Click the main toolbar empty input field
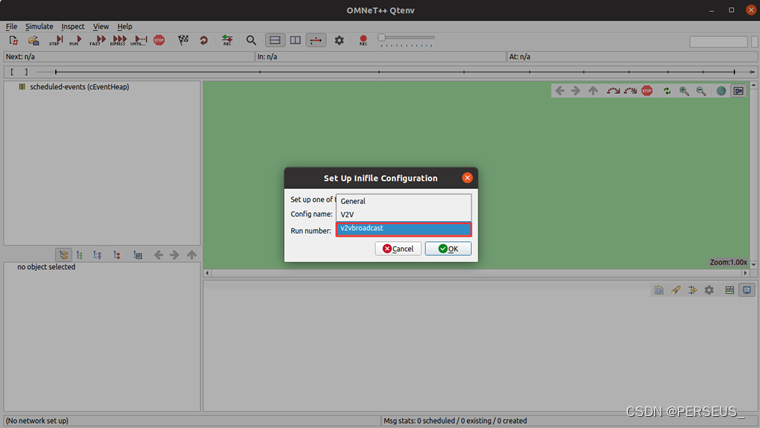 718,42
